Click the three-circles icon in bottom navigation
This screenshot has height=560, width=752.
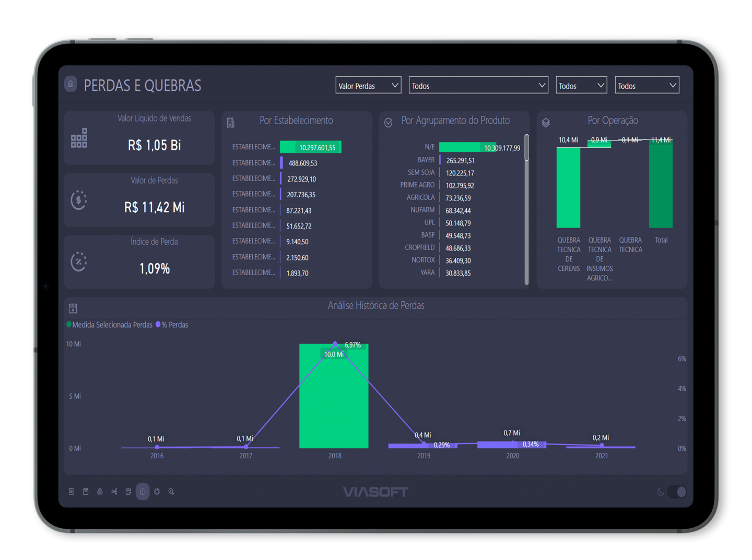(x=100, y=492)
